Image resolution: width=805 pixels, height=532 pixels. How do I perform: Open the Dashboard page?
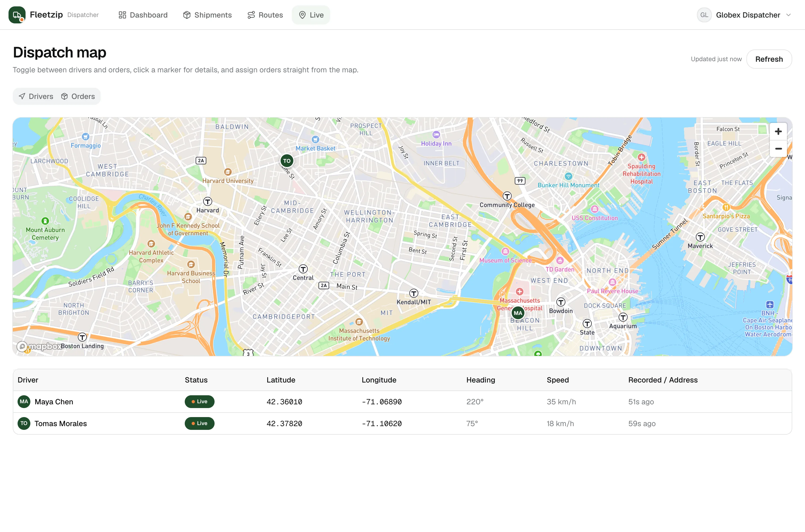click(x=143, y=15)
